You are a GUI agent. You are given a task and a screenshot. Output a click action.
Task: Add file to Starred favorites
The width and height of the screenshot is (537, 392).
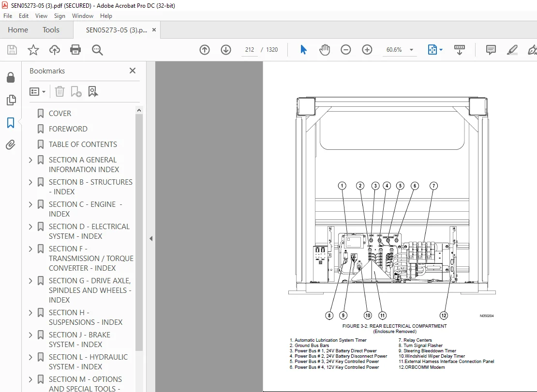pyautogui.click(x=33, y=50)
